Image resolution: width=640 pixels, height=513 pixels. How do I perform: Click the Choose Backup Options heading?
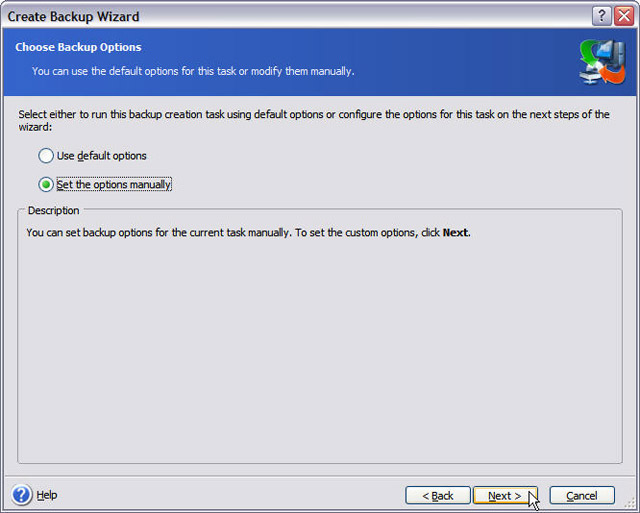click(78, 47)
